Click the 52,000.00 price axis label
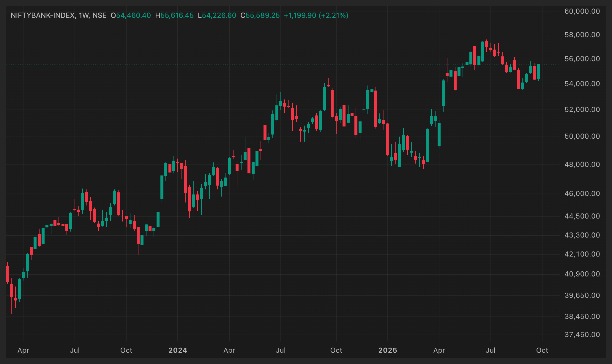This screenshot has height=364, width=612. click(x=582, y=110)
